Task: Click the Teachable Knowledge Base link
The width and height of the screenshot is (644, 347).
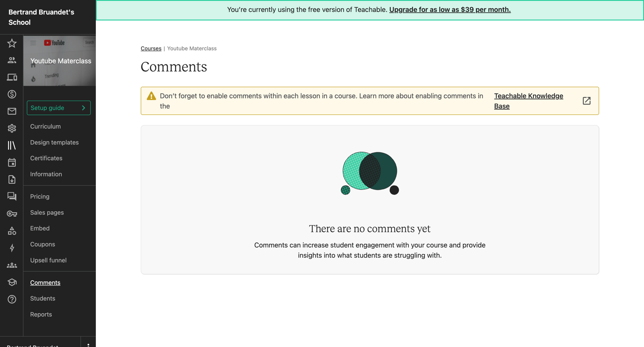Action: [529, 101]
